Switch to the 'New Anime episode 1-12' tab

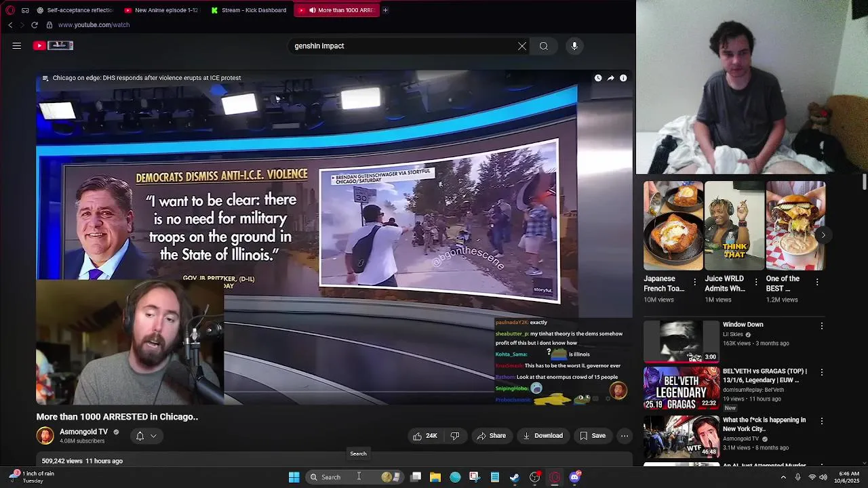[161, 10]
